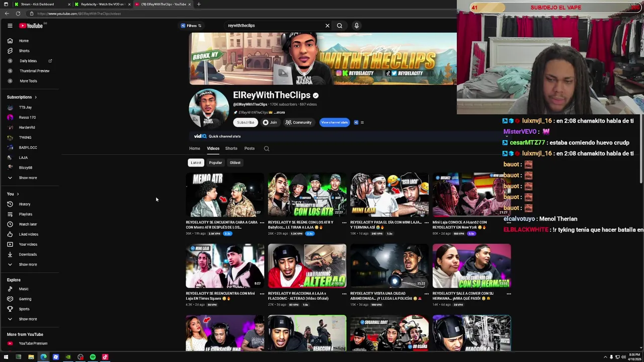644x362 pixels.
Task: Search within channel using magnifier icon
Action: [267, 148]
